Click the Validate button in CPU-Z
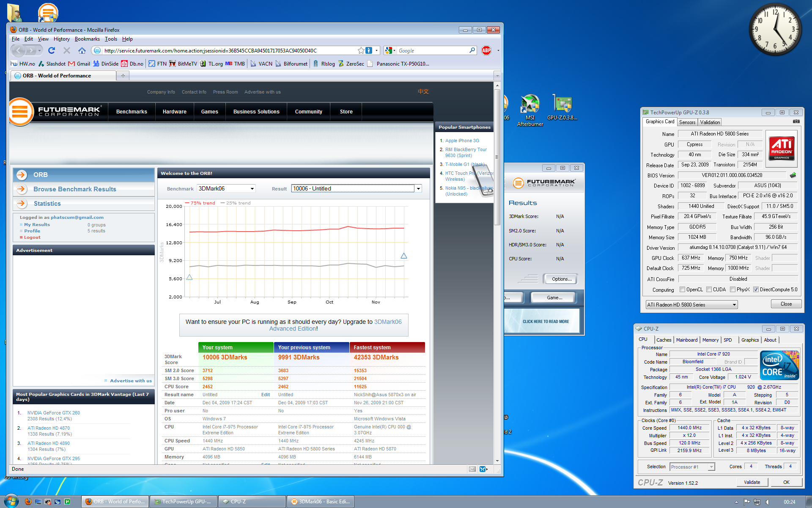The height and width of the screenshot is (508, 812). click(752, 482)
